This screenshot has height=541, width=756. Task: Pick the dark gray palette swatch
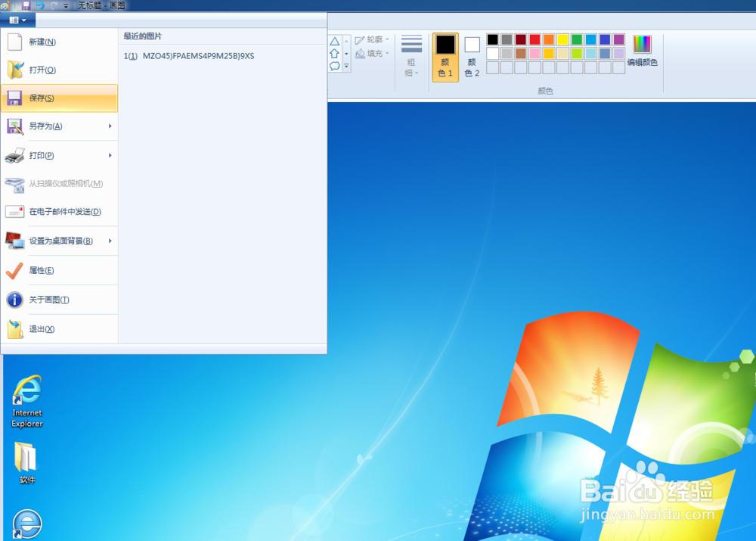point(507,39)
